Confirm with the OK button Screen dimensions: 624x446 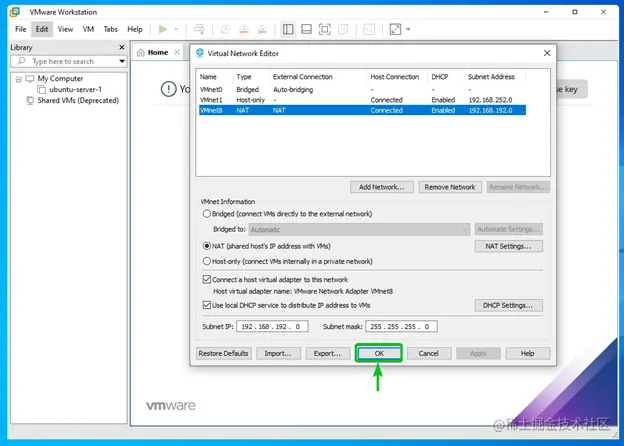379,353
